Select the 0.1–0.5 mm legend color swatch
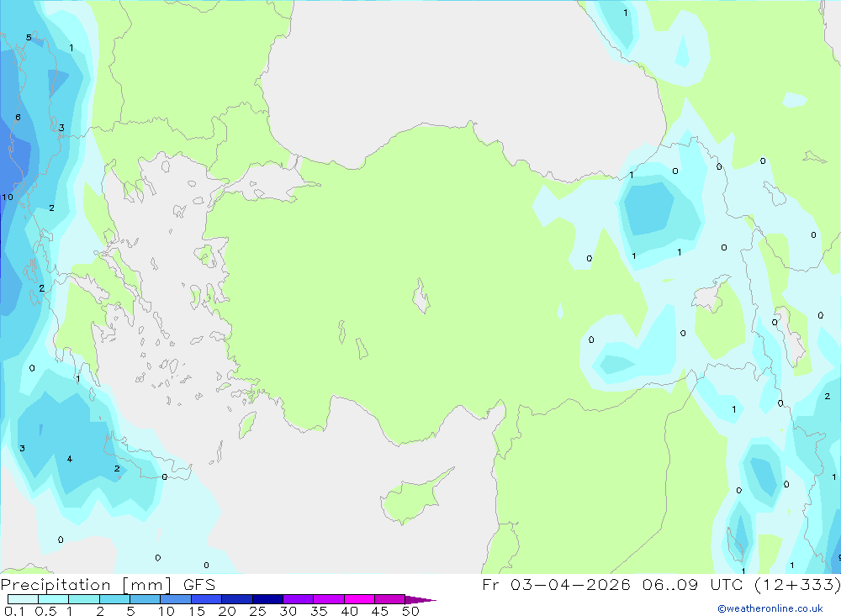The width and height of the screenshot is (841, 616). click(23, 599)
